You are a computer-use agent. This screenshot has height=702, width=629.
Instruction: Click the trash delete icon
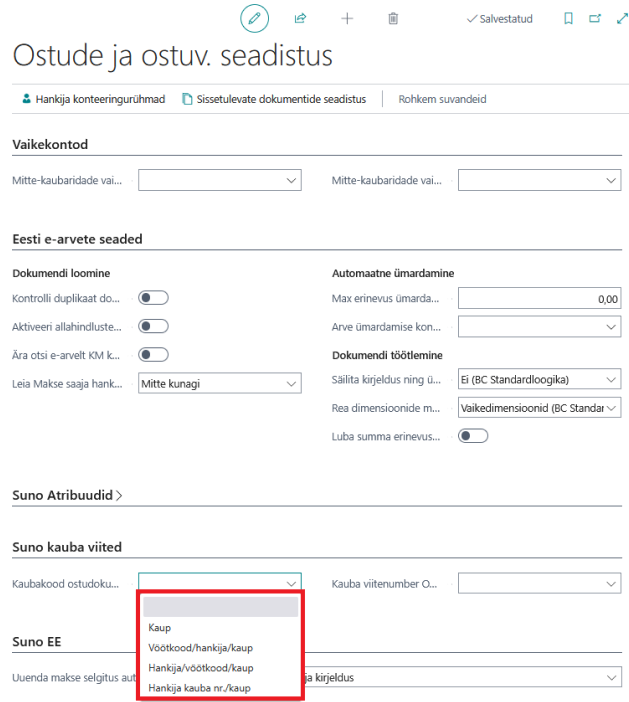click(393, 18)
